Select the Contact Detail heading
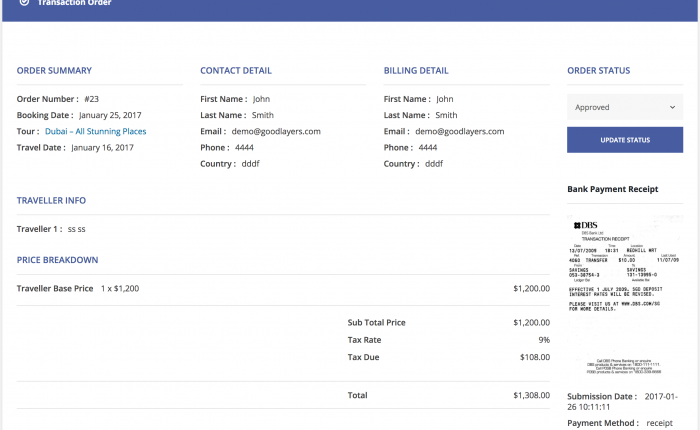 point(236,71)
